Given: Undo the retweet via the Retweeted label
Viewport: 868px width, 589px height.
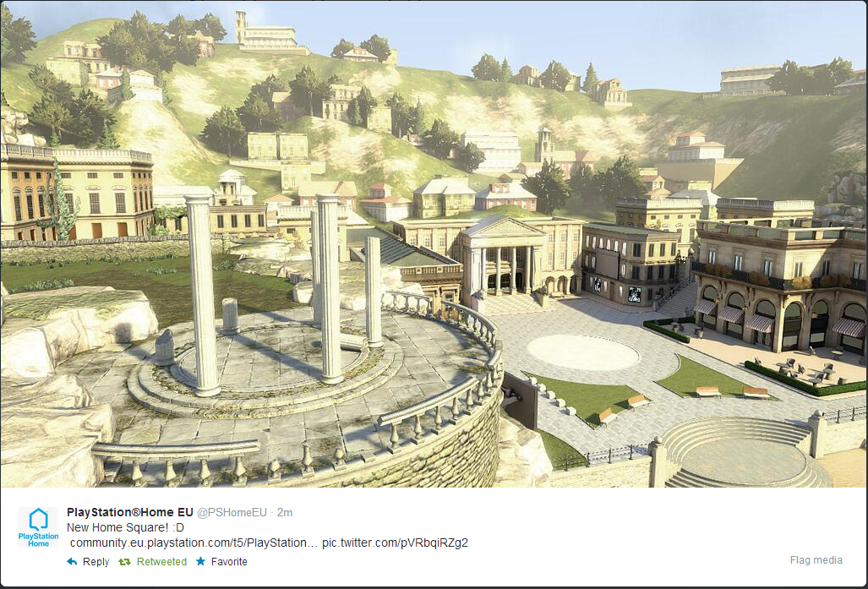Looking at the screenshot, I should click(x=161, y=561).
